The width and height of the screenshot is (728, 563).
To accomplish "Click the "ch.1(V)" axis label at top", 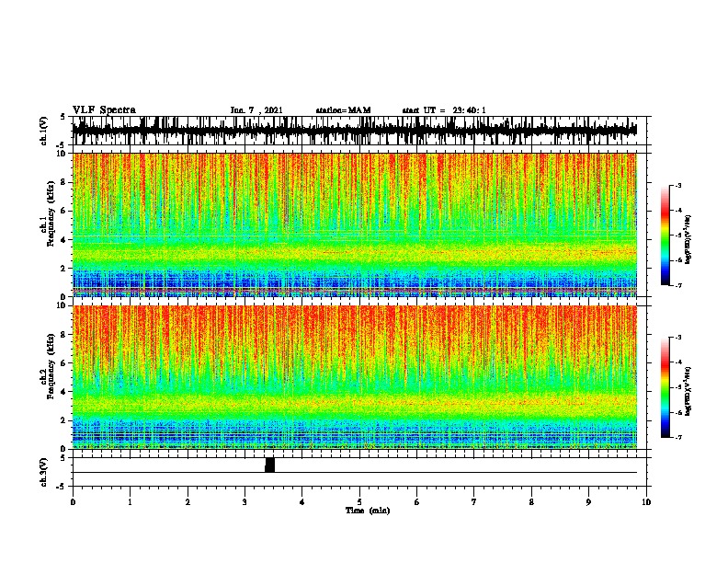I will tap(44, 131).
